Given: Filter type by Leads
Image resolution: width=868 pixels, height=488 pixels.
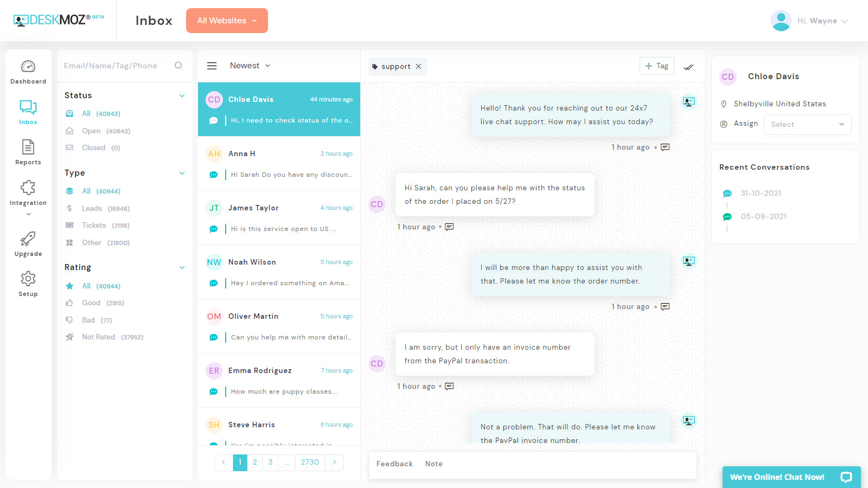Looking at the screenshot, I should (x=106, y=209).
